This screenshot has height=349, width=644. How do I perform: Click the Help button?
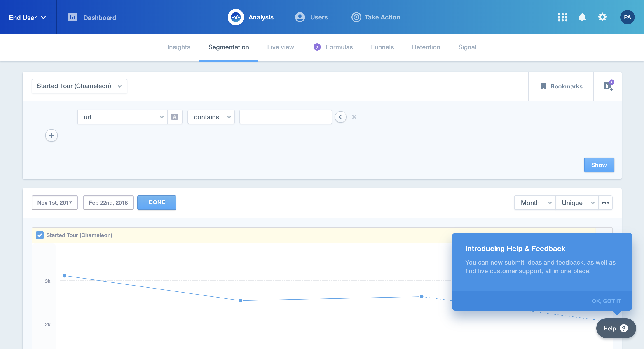[x=616, y=328]
